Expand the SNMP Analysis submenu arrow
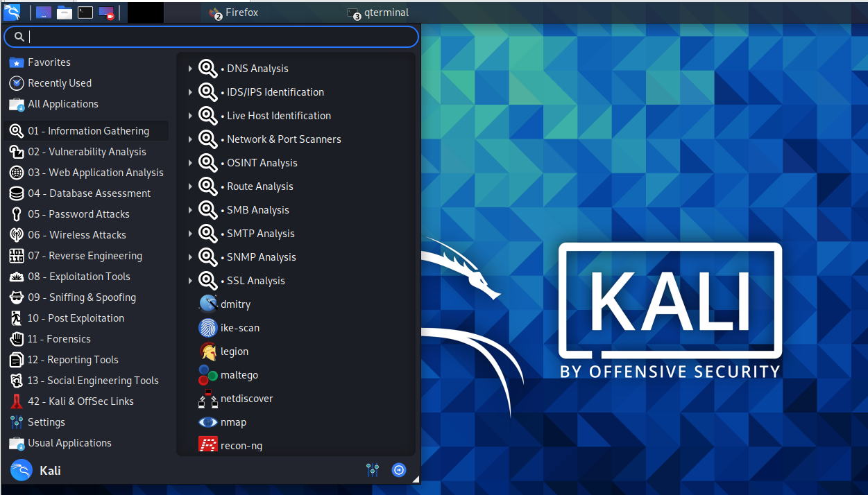The height and width of the screenshot is (495, 868). (x=190, y=257)
